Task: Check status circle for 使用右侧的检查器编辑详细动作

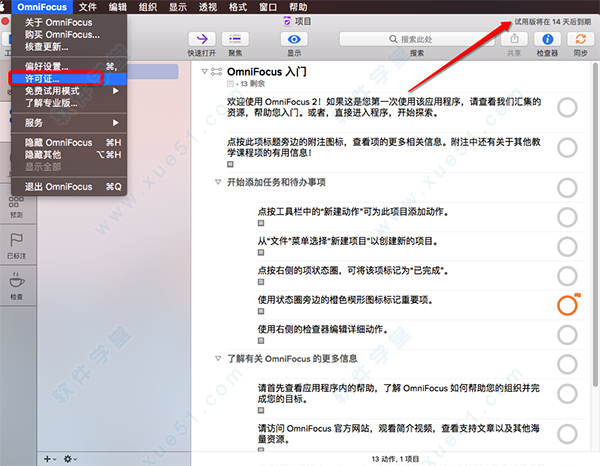Action: (567, 335)
